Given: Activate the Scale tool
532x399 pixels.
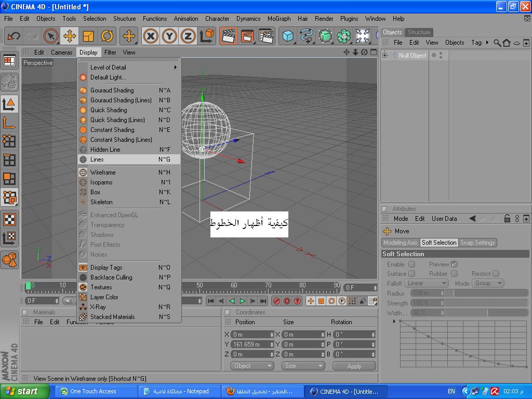Looking at the screenshot, I should click(88, 36).
